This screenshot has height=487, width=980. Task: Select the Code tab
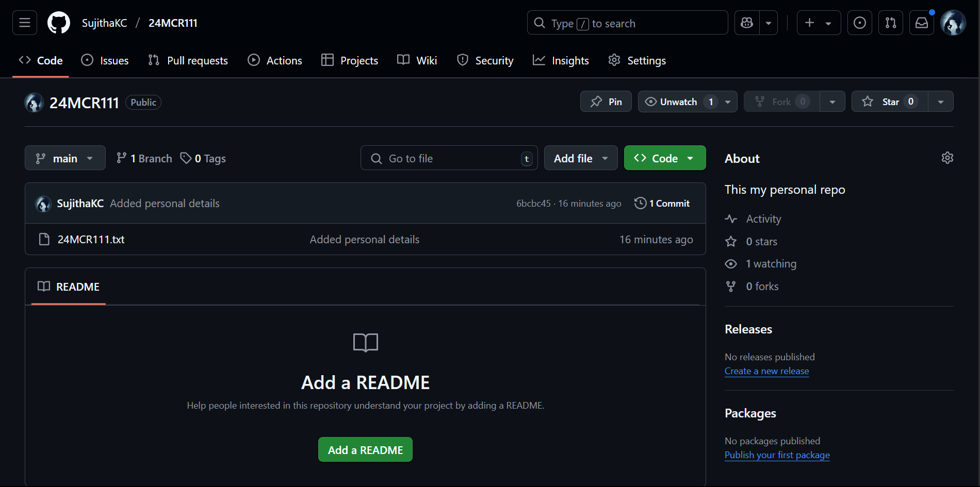[x=41, y=60]
